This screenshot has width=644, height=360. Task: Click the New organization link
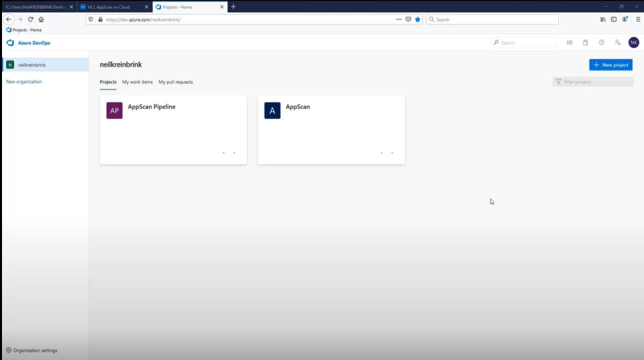click(x=24, y=81)
